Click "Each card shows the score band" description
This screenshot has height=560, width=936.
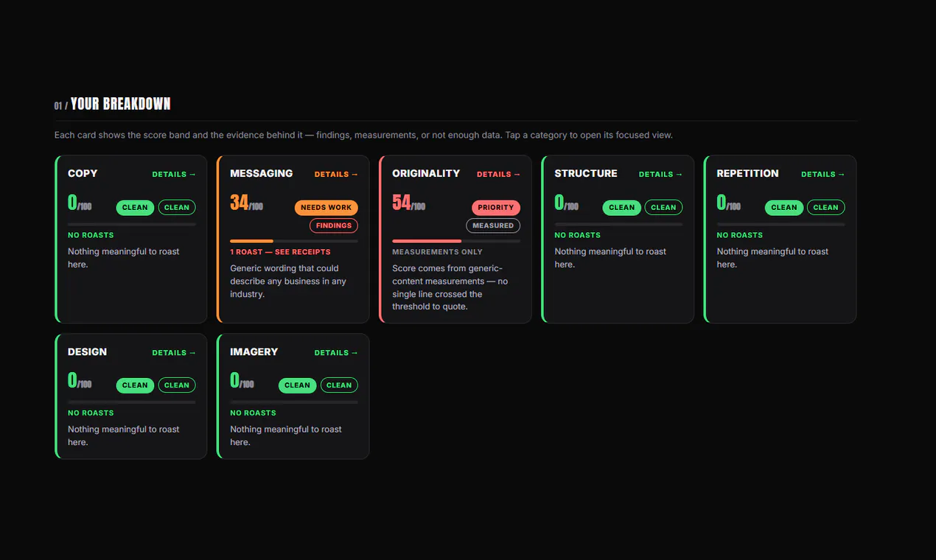tap(363, 136)
